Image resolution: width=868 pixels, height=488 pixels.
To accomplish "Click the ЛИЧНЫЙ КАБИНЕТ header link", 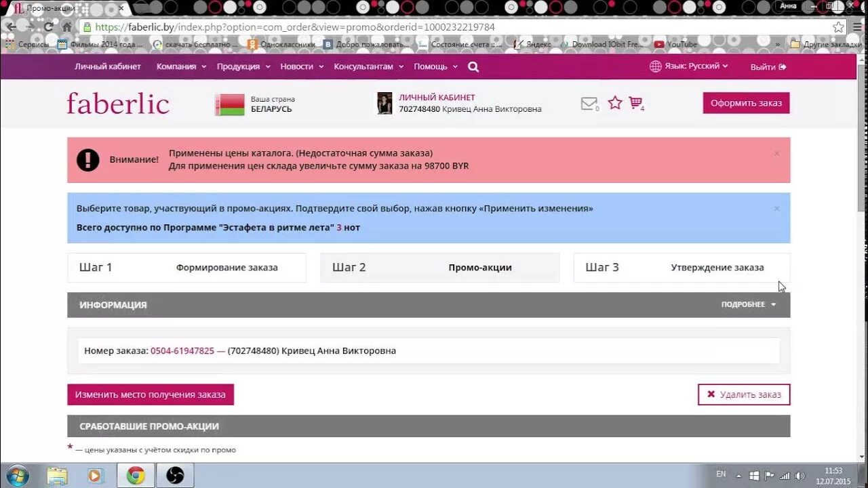I will 437,98.
